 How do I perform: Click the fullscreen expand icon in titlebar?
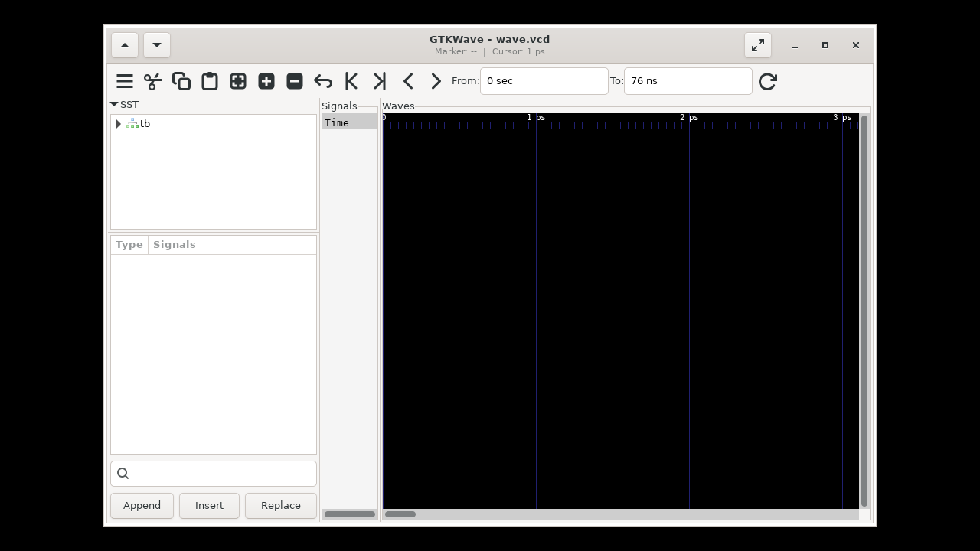(x=758, y=45)
